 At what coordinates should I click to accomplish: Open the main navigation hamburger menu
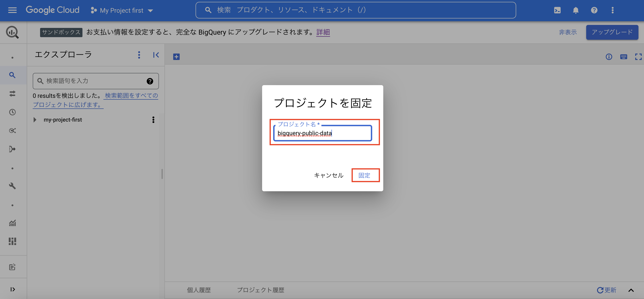[12, 10]
